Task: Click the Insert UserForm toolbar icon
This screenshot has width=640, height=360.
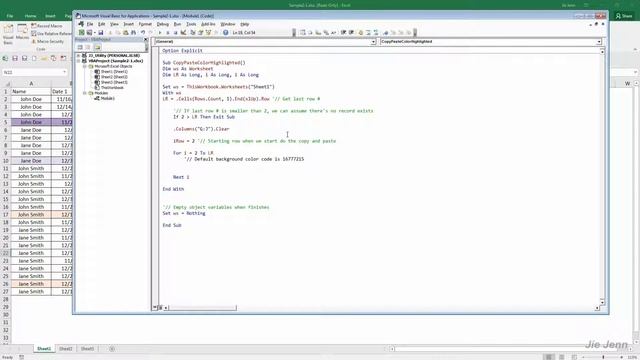Action: 89,33
